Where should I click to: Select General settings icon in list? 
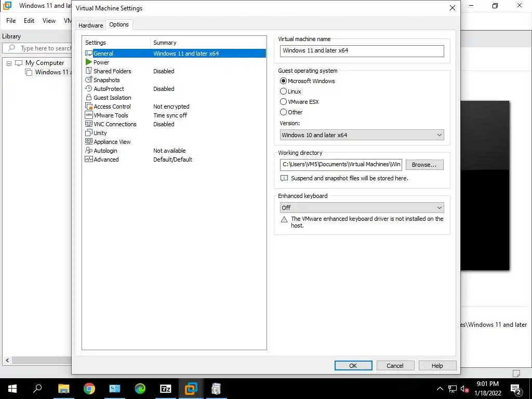click(88, 54)
